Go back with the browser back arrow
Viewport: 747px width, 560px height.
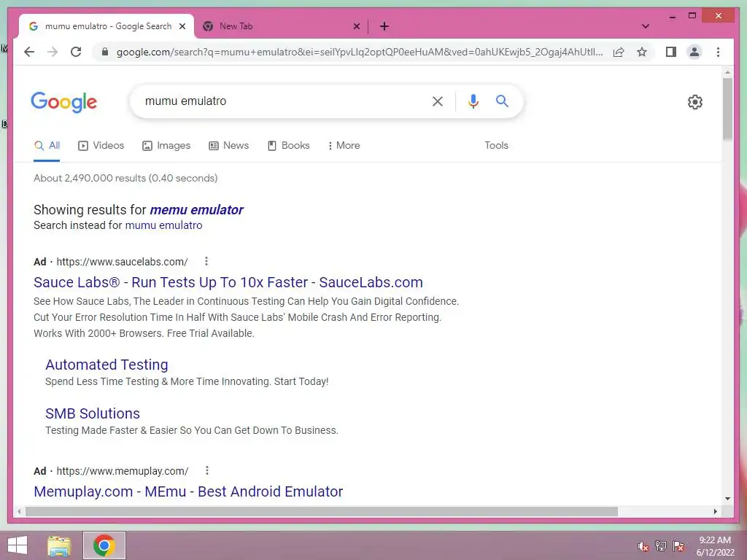click(x=29, y=52)
